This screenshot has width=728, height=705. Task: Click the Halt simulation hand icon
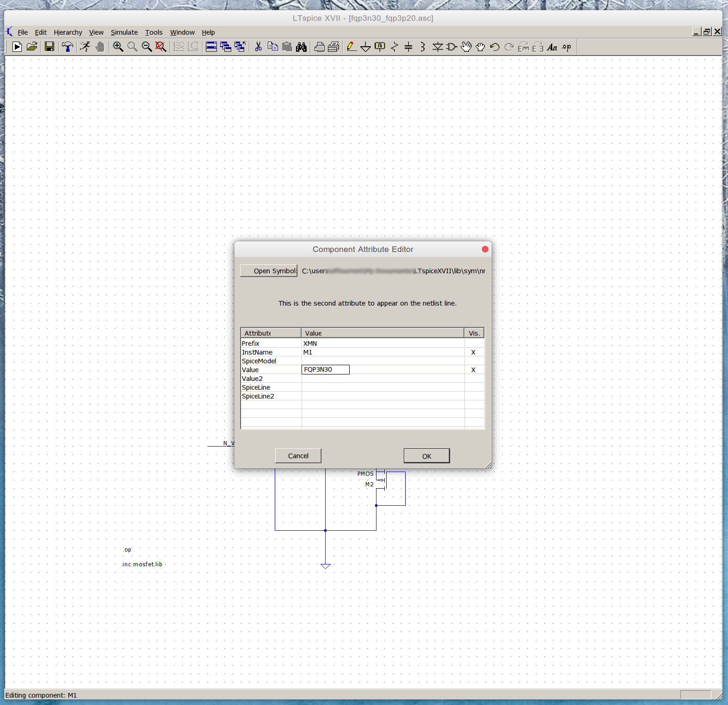[x=99, y=47]
